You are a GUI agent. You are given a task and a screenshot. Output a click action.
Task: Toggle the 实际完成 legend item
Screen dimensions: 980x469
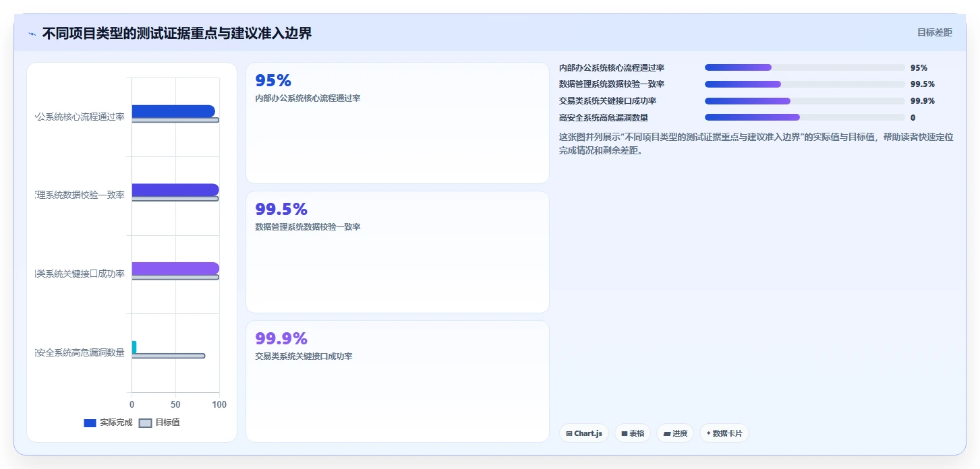[x=108, y=423]
